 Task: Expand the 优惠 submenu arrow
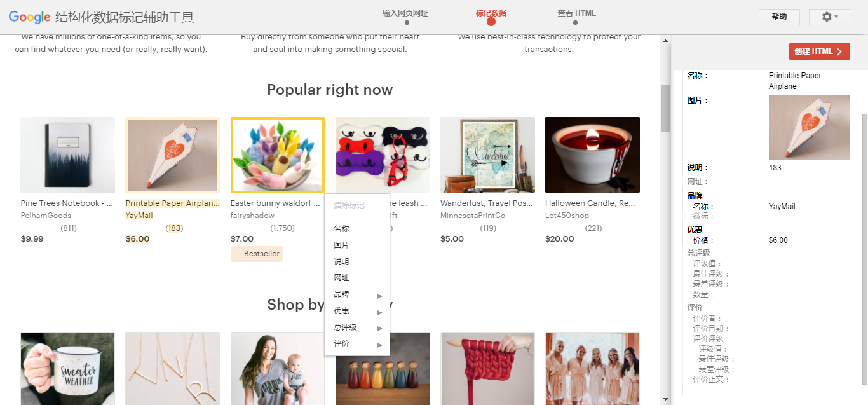379,312
